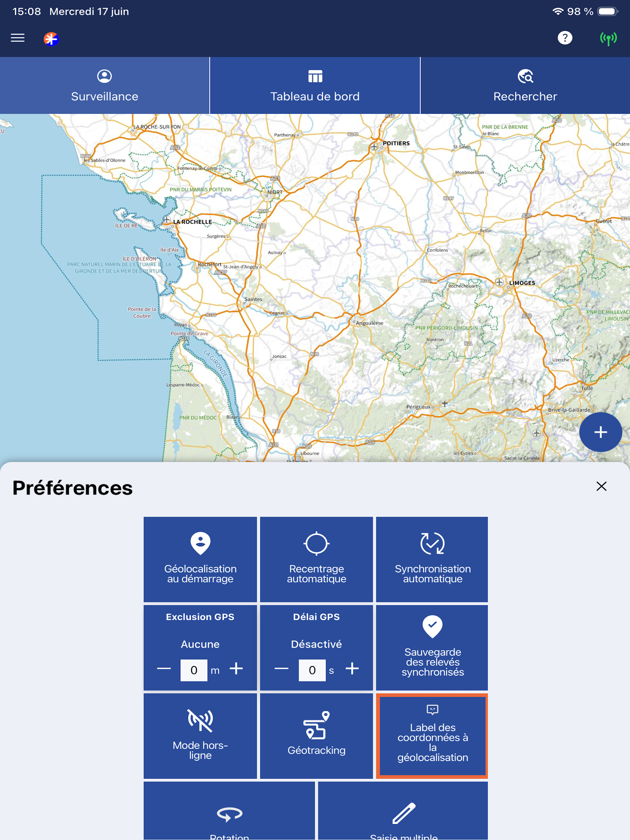This screenshot has height=840, width=630.
Task: Increase Exclusion GPS distance with plus
Action: (x=236, y=668)
